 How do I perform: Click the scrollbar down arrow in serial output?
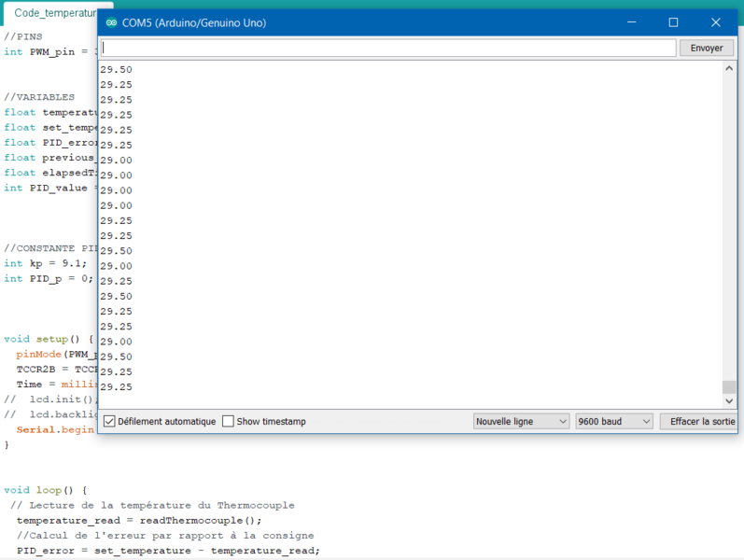tap(729, 401)
